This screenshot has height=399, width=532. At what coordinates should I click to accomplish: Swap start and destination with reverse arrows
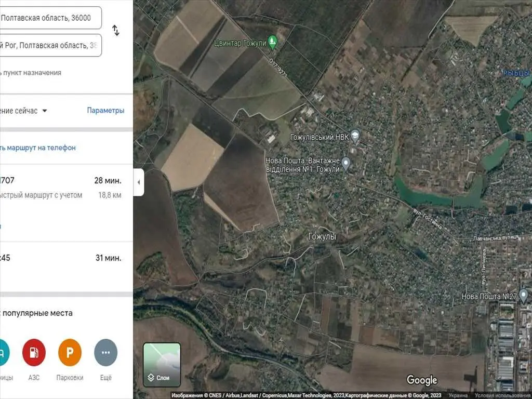pos(116,31)
